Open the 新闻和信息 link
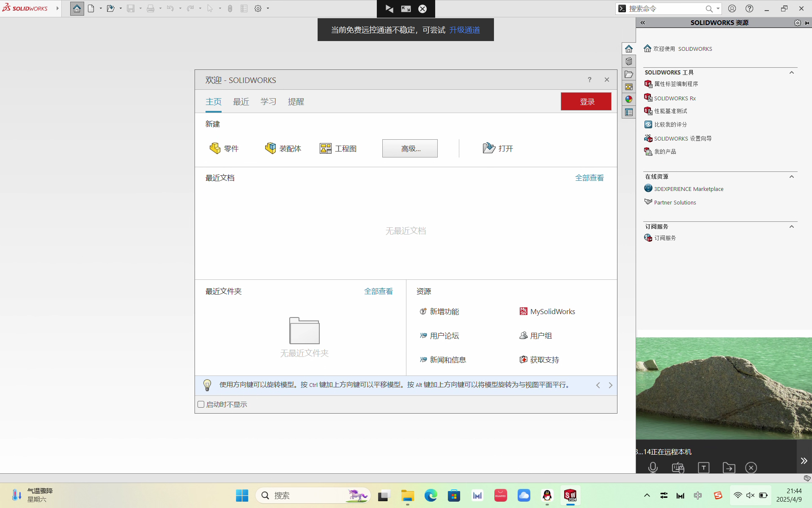Viewport: 812px width, 508px height. click(x=443, y=360)
